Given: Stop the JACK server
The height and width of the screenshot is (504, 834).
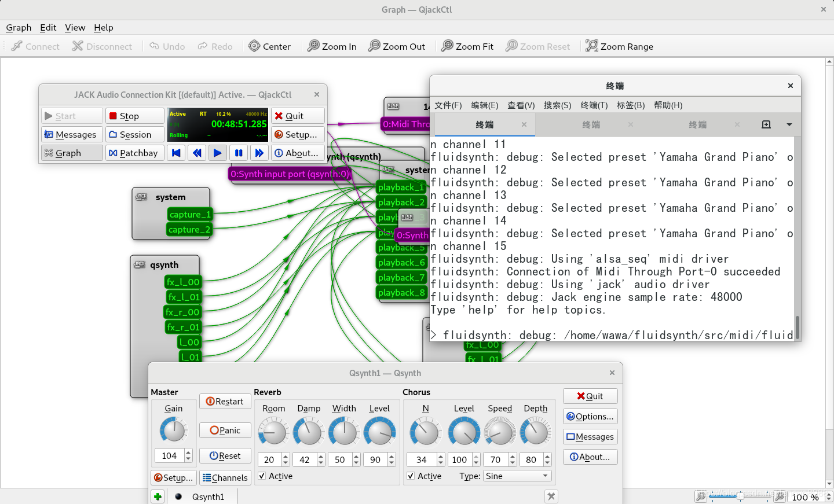Looking at the screenshot, I should point(134,116).
